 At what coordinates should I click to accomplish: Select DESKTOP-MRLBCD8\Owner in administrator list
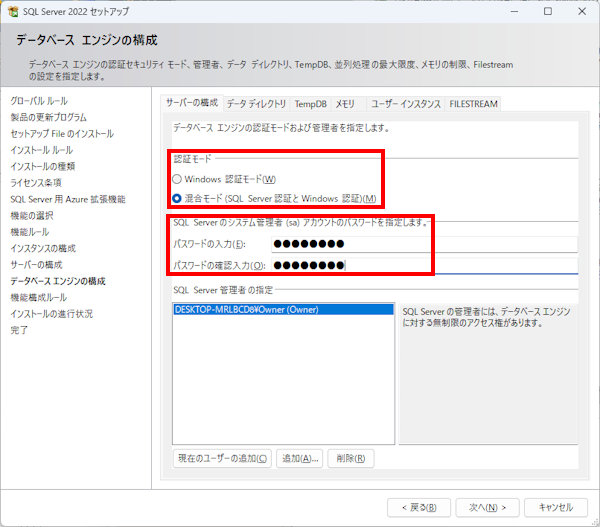click(x=283, y=310)
